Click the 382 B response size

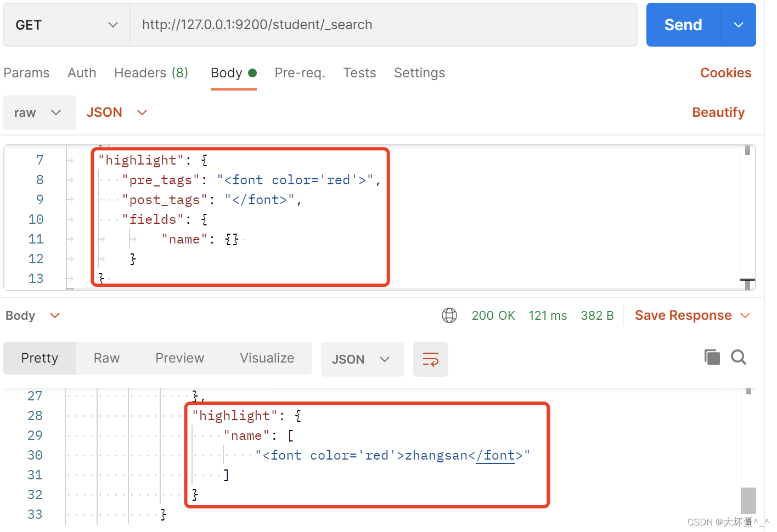(597, 315)
